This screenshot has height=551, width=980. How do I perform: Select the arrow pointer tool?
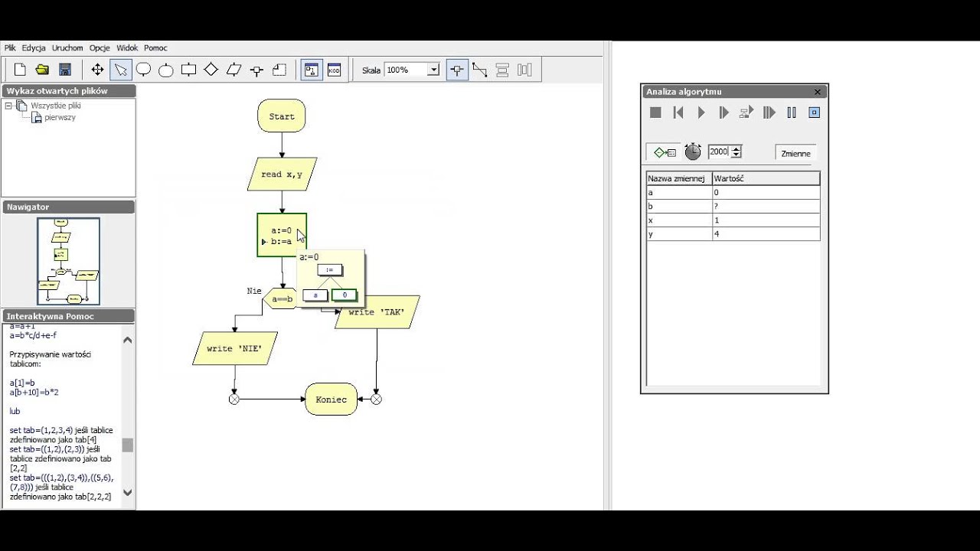(121, 70)
